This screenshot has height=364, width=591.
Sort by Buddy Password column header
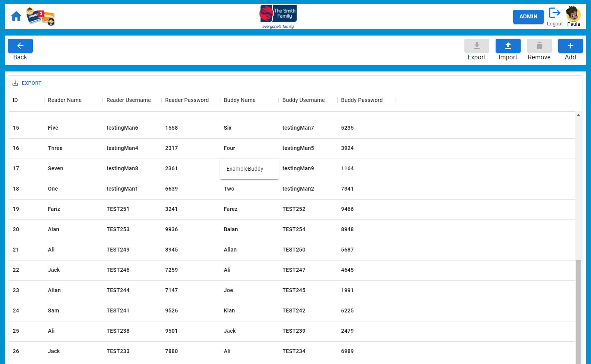pos(362,100)
